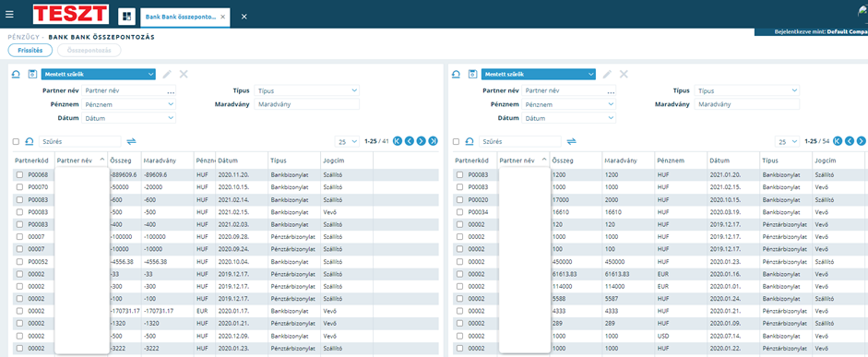Change left table page size from 25
Image resolution: width=868 pixels, height=357 pixels.
[x=347, y=142]
